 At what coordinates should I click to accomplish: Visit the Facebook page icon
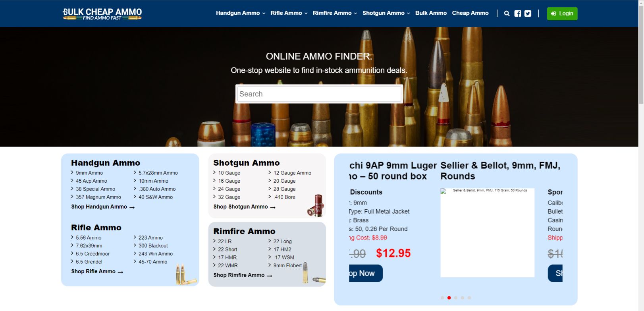(518, 14)
